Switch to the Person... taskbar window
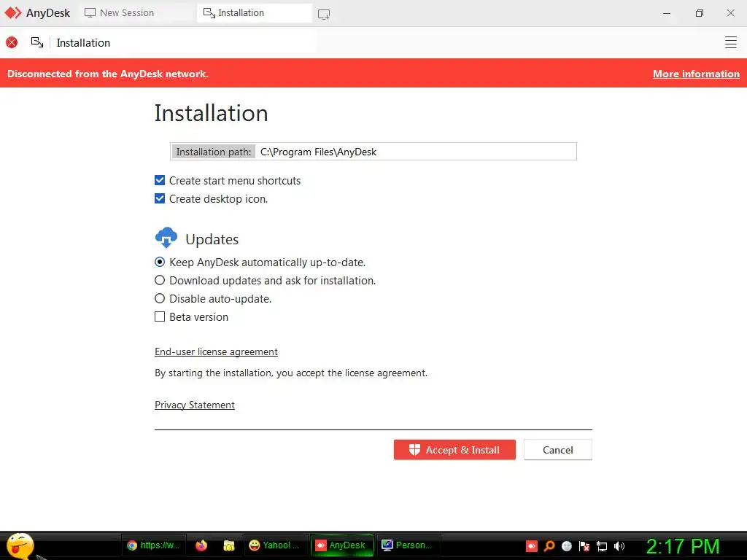747x560 pixels. tap(409, 545)
